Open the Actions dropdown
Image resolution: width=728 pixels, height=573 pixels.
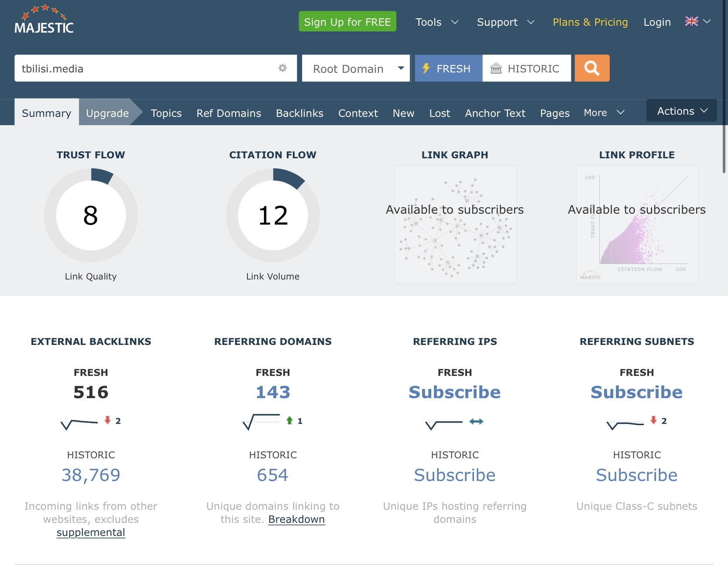682,111
